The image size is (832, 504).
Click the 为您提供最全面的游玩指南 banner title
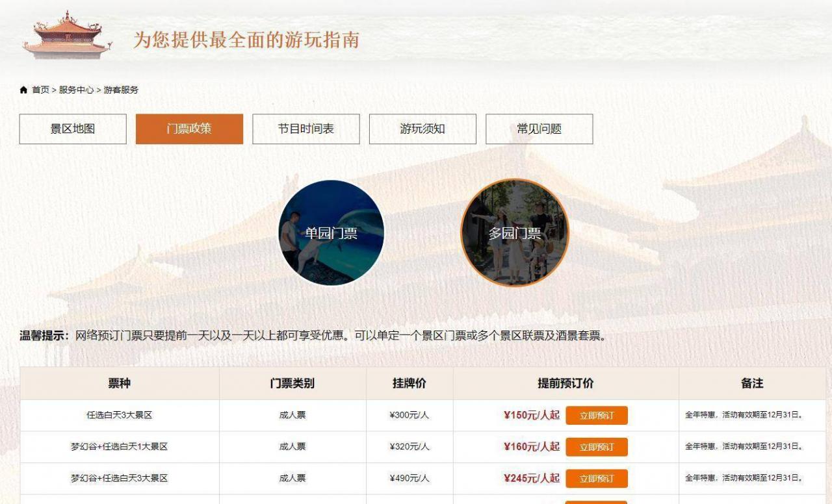246,40
